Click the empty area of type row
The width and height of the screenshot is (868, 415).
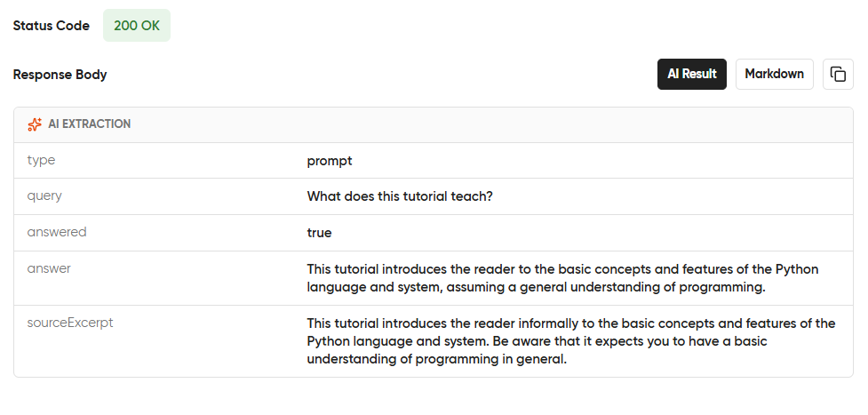pyautogui.click(x=602, y=161)
